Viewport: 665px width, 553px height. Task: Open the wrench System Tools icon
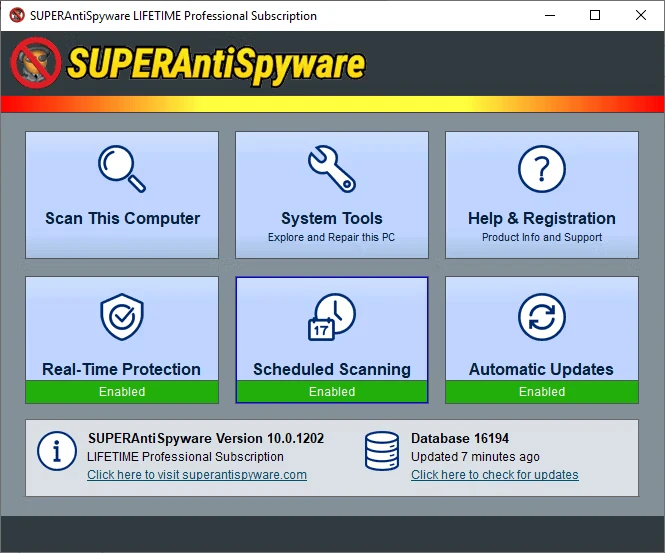(x=331, y=169)
